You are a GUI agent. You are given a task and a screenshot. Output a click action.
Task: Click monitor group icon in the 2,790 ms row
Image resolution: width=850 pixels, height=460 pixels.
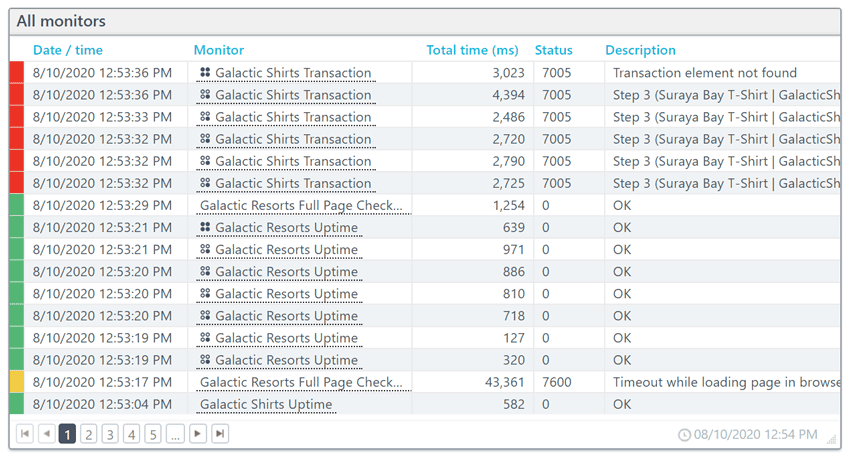click(205, 161)
